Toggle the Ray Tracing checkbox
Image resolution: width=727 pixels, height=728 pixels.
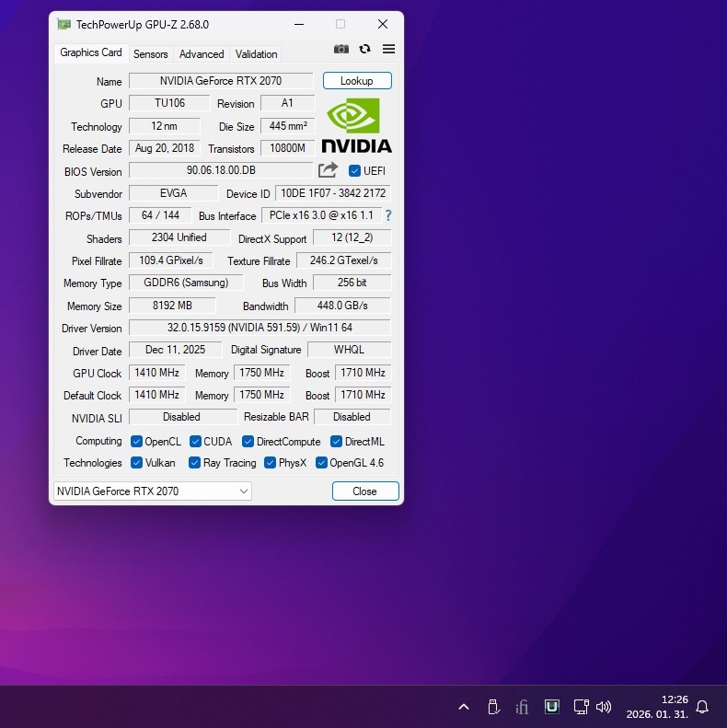coord(194,463)
